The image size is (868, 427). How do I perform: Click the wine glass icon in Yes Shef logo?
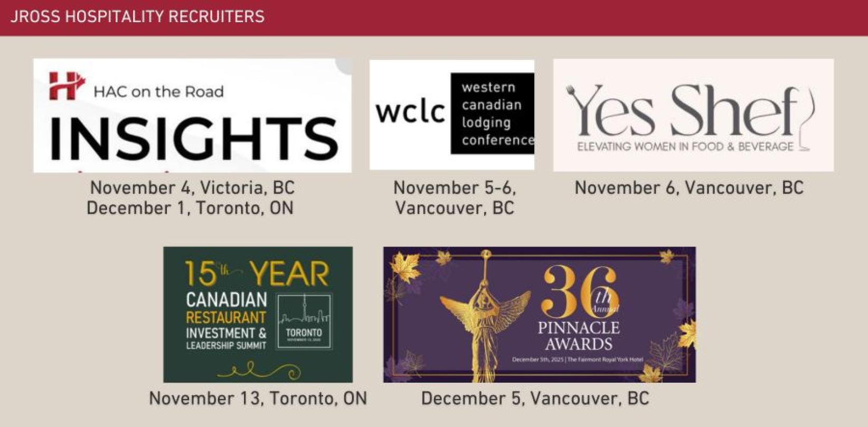(x=806, y=119)
